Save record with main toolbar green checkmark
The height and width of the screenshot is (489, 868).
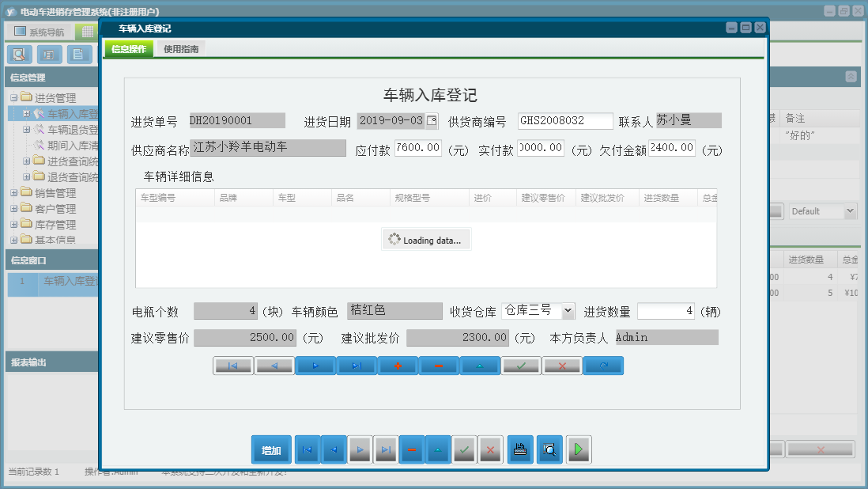[465, 449]
